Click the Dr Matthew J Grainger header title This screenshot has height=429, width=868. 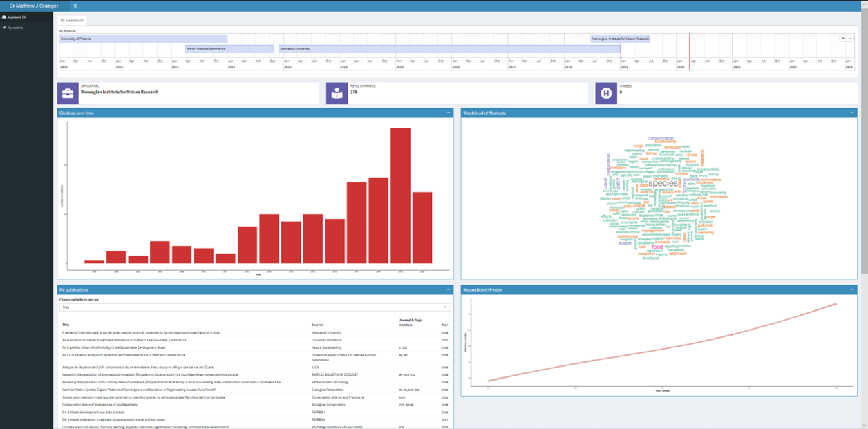34,6
